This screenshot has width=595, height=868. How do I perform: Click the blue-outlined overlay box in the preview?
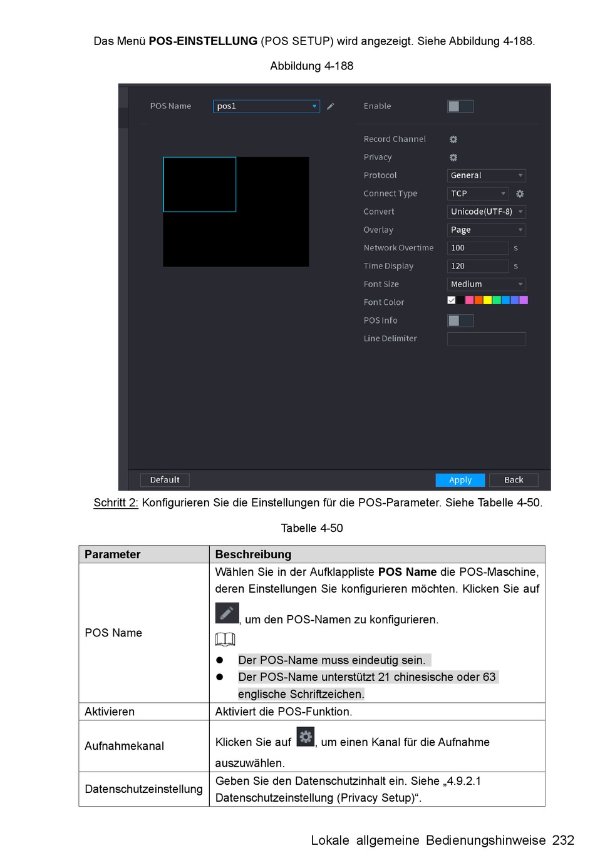pyautogui.click(x=200, y=185)
